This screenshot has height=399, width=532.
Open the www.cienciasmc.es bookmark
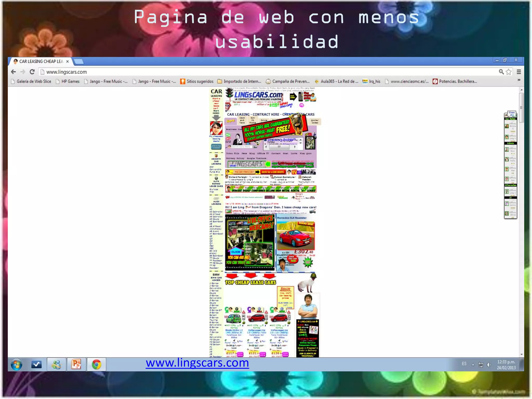pyautogui.click(x=407, y=81)
